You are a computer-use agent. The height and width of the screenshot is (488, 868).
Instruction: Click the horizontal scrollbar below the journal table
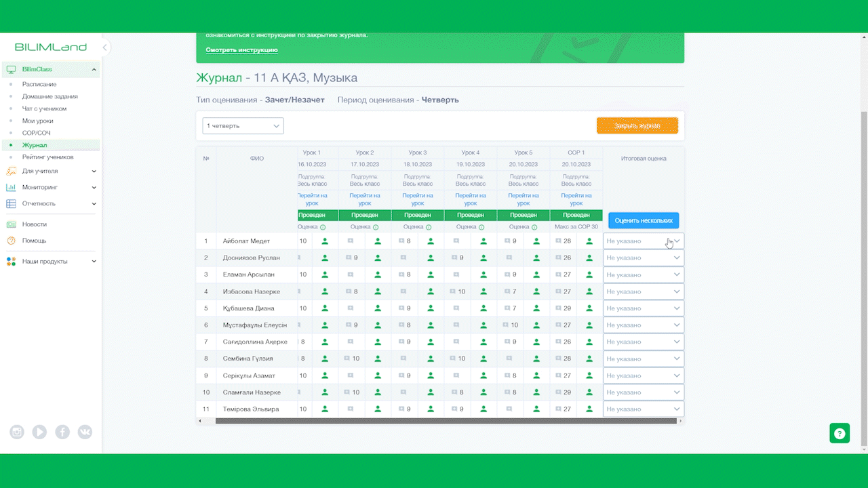pos(446,421)
